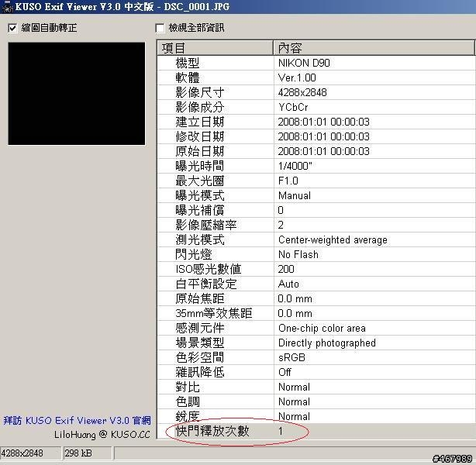The width and height of the screenshot is (476, 465).
Task: Select the 色調 row
Action: (x=316, y=401)
